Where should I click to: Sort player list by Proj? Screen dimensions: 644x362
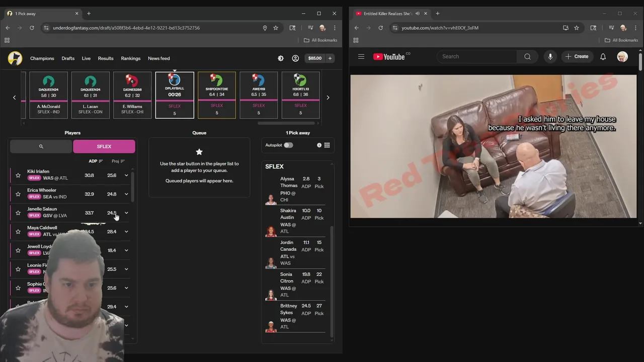[x=118, y=161]
